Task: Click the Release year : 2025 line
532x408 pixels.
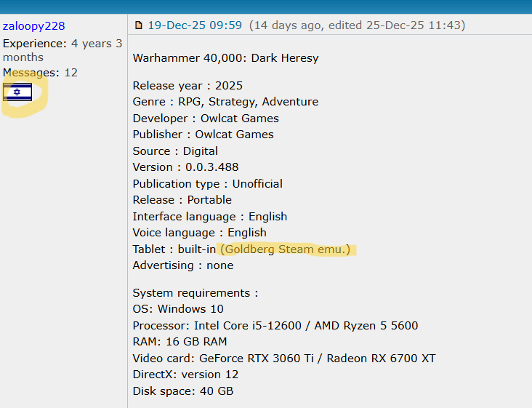Action: click(188, 86)
